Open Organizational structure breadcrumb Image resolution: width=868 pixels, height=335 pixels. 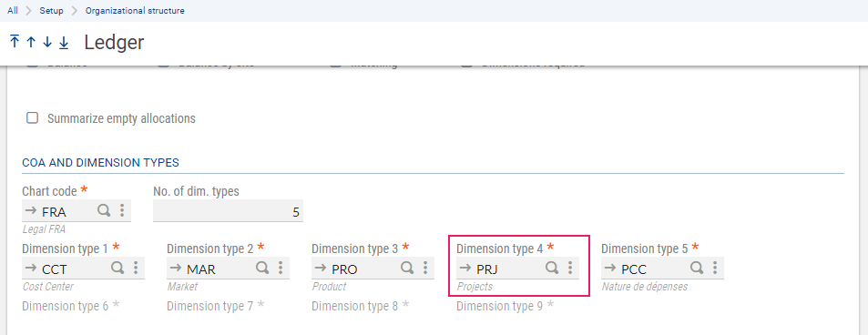(135, 11)
